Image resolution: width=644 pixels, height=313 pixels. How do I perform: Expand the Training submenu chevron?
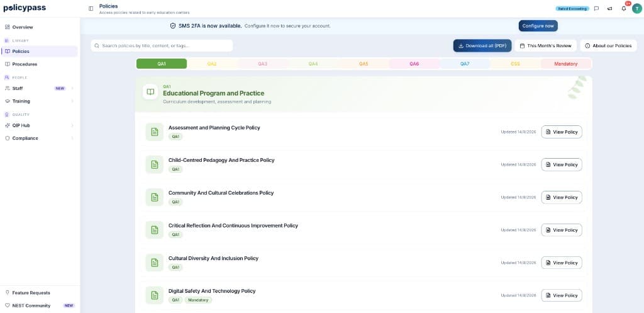pos(72,101)
